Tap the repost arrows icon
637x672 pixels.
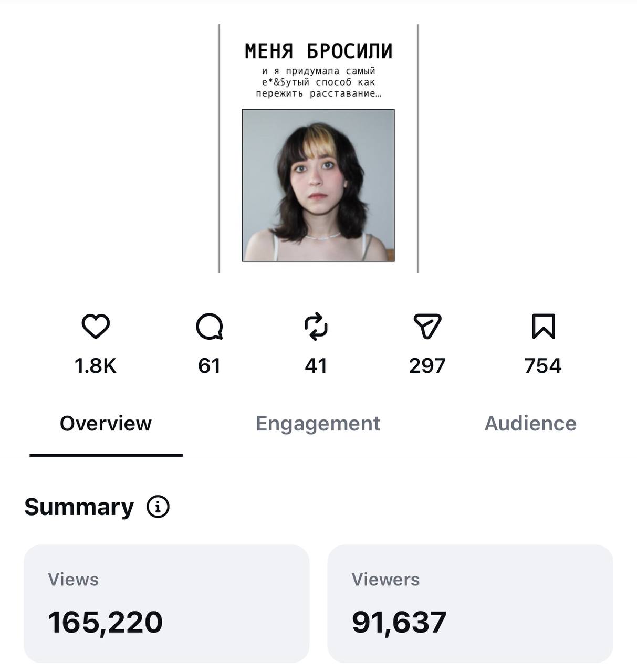(316, 327)
